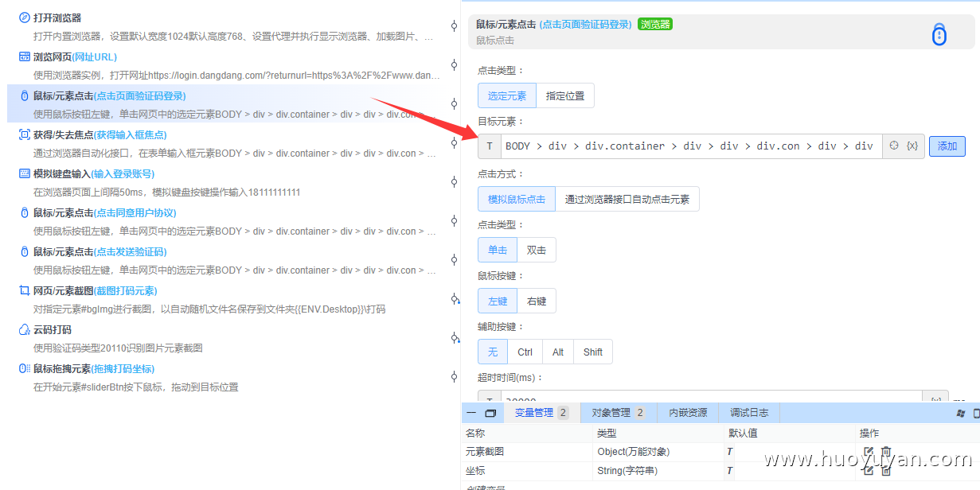The width and height of the screenshot is (980, 490).
Task: Select 右键 mouse button
Action: (537, 301)
